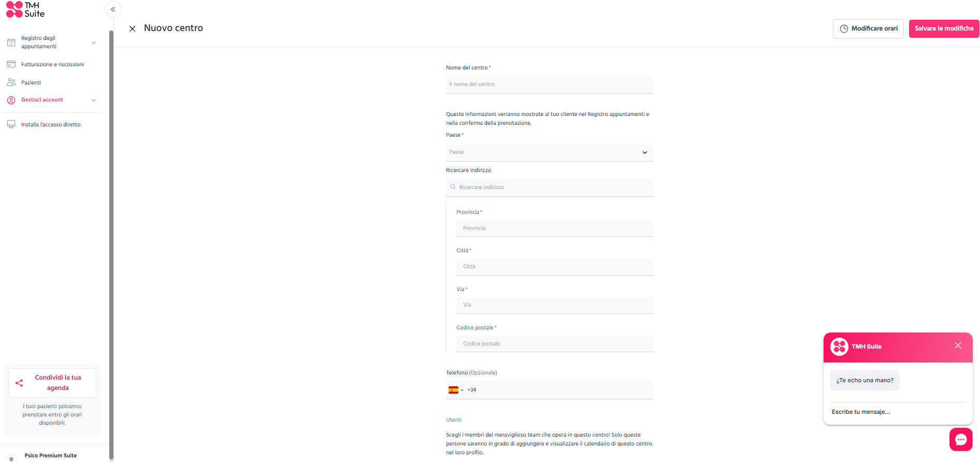Click the Gestisci account user icon
980x462 pixels.
11,100
